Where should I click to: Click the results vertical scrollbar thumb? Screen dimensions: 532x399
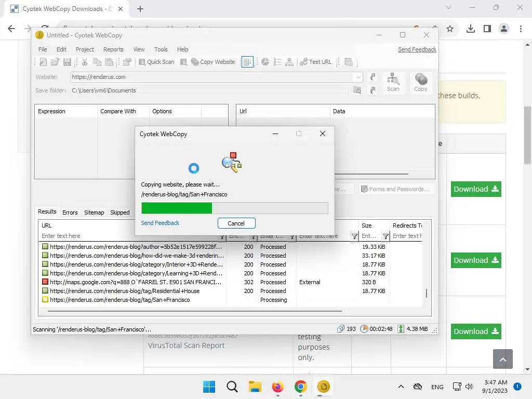pos(427,293)
